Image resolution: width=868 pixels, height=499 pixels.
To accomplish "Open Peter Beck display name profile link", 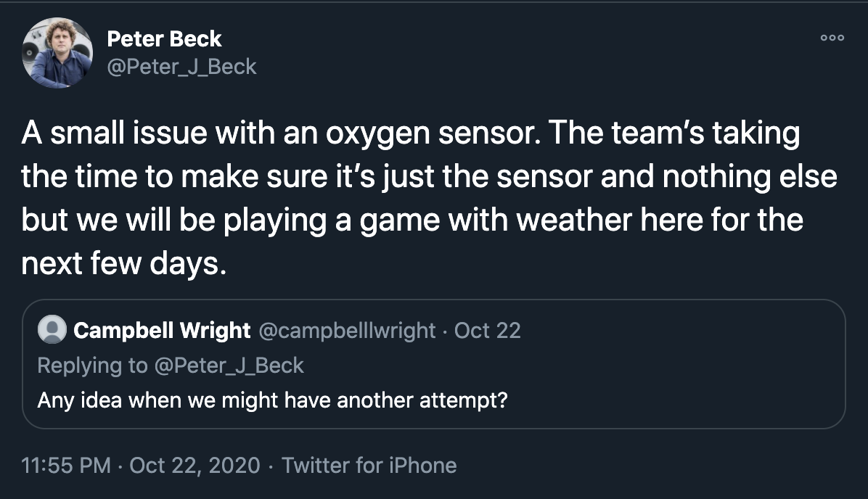I will [164, 38].
